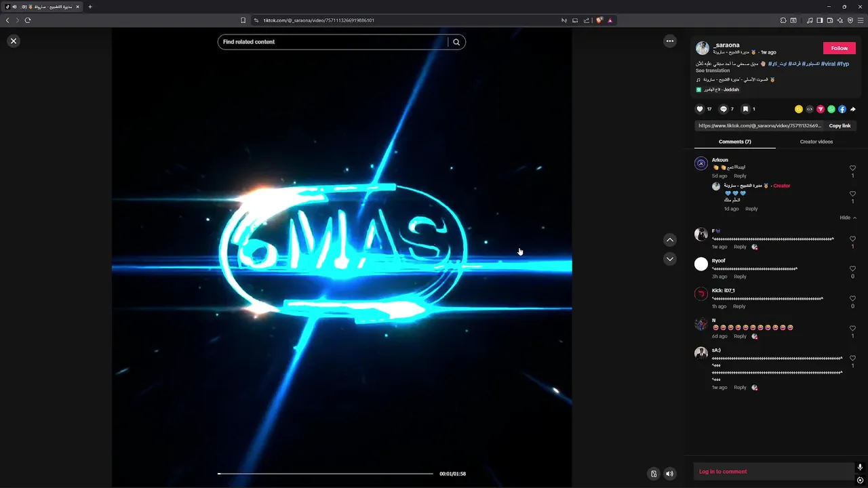Like the comment by N
This screenshot has width=868, height=488.
853,328
